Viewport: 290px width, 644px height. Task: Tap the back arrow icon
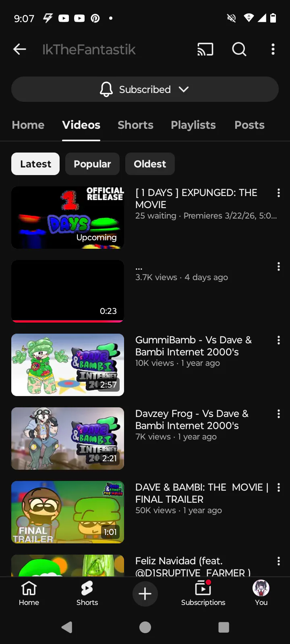(20, 50)
